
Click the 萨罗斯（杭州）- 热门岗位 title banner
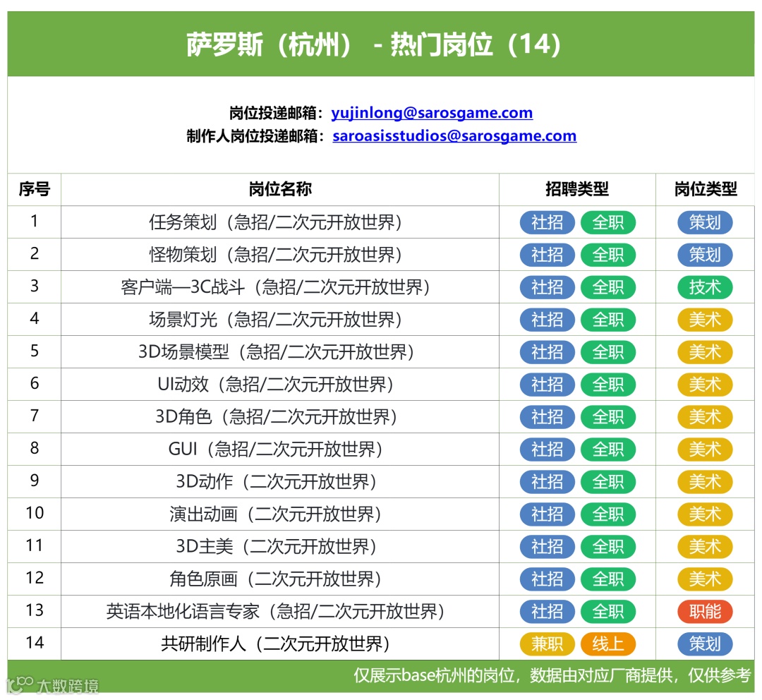[x=381, y=44]
